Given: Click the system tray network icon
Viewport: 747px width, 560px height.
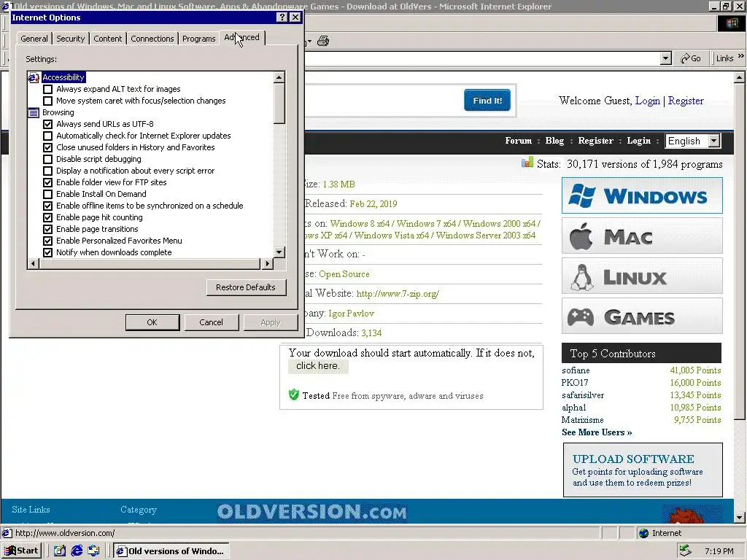Looking at the screenshot, I should coord(686,551).
